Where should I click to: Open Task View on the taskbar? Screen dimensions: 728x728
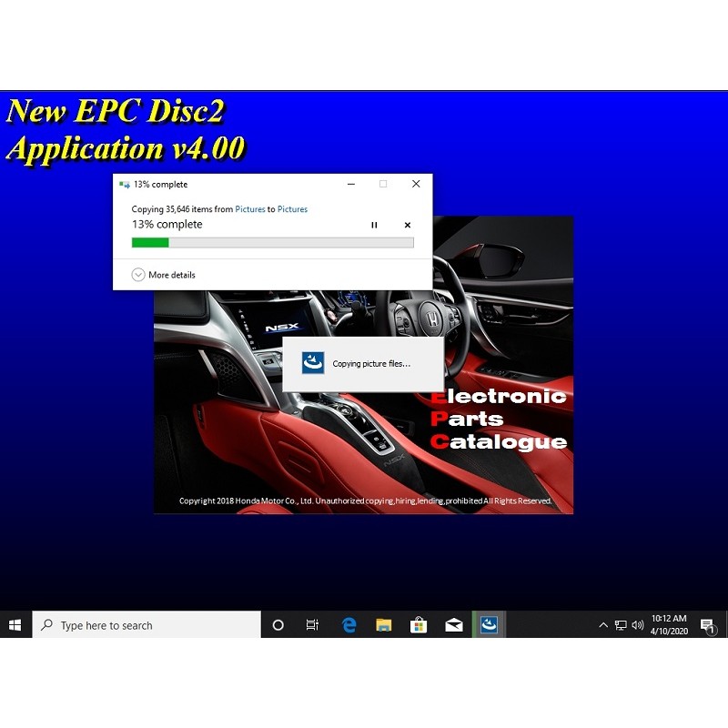pos(312,625)
